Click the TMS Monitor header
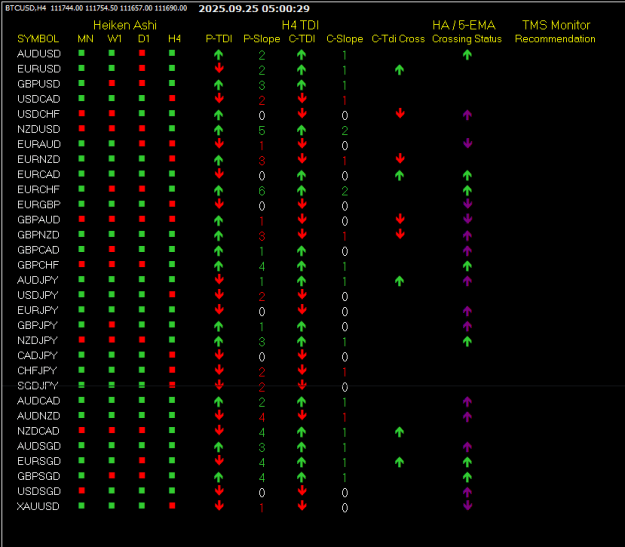The width and height of the screenshot is (625, 547). coord(556,25)
